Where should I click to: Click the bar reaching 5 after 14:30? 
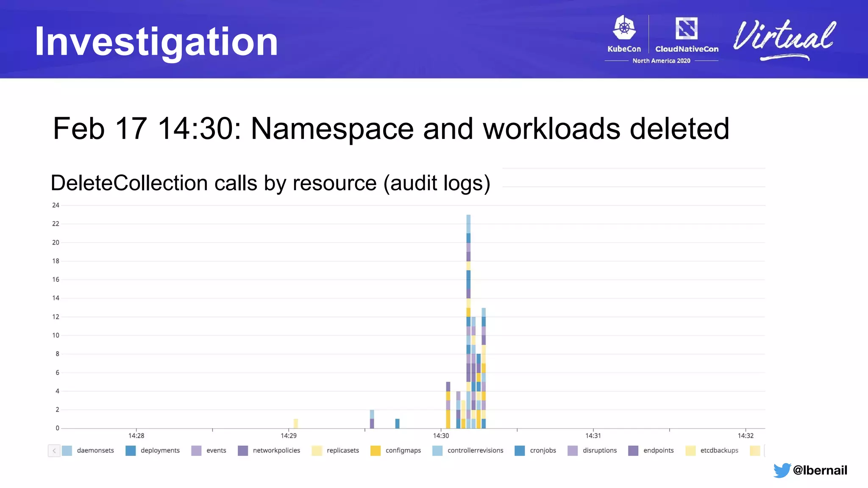[x=448, y=405]
